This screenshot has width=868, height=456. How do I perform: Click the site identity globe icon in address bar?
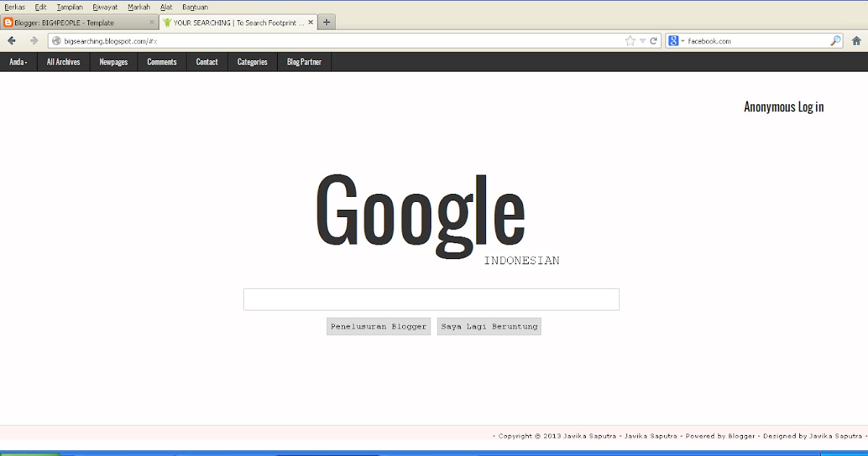coord(56,41)
